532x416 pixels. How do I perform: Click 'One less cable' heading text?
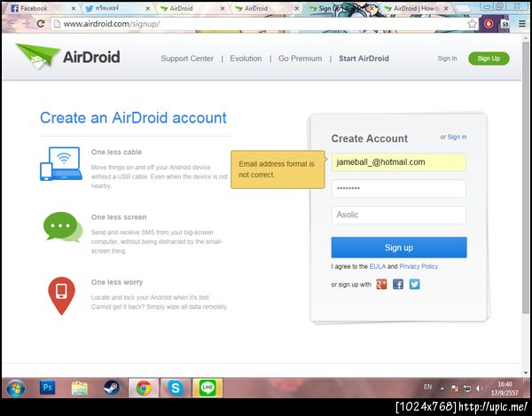click(x=116, y=152)
